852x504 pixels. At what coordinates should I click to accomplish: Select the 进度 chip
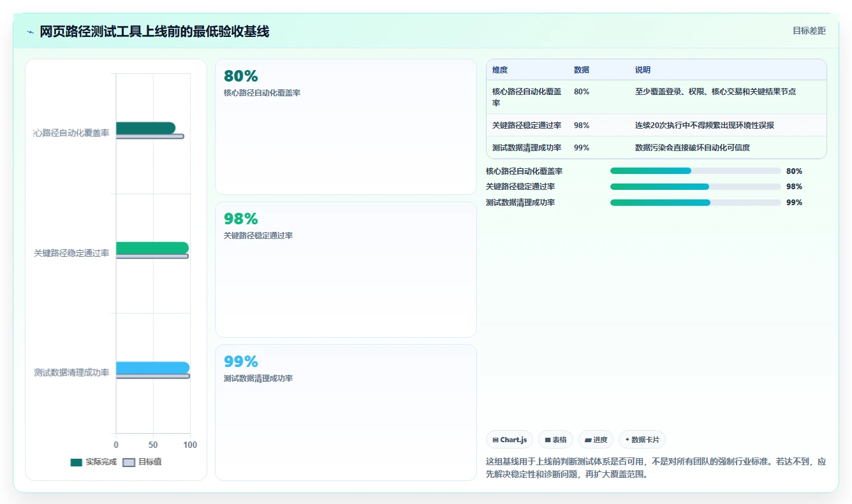pyautogui.click(x=596, y=440)
